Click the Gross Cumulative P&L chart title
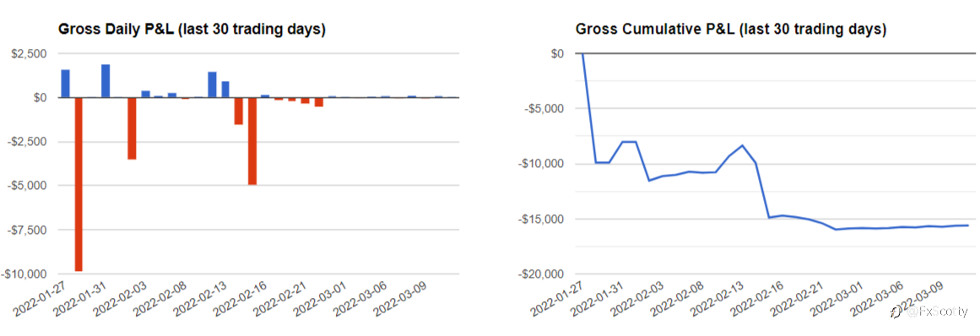Viewport: 980px width, 336px height. [731, 30]
